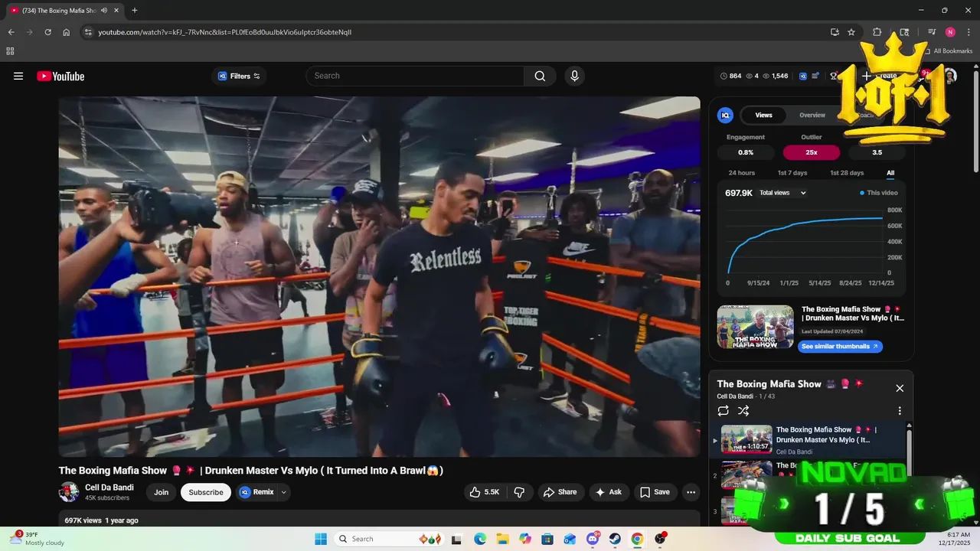Click See similar thumbnails button
This screenshot has height=551, width=980.
tap(840, 347)
